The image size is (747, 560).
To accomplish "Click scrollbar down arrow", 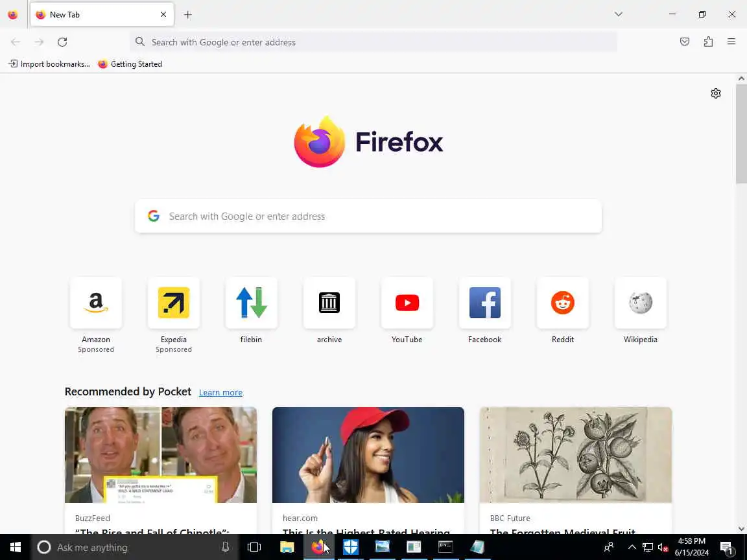I will (x=741, y=529).
